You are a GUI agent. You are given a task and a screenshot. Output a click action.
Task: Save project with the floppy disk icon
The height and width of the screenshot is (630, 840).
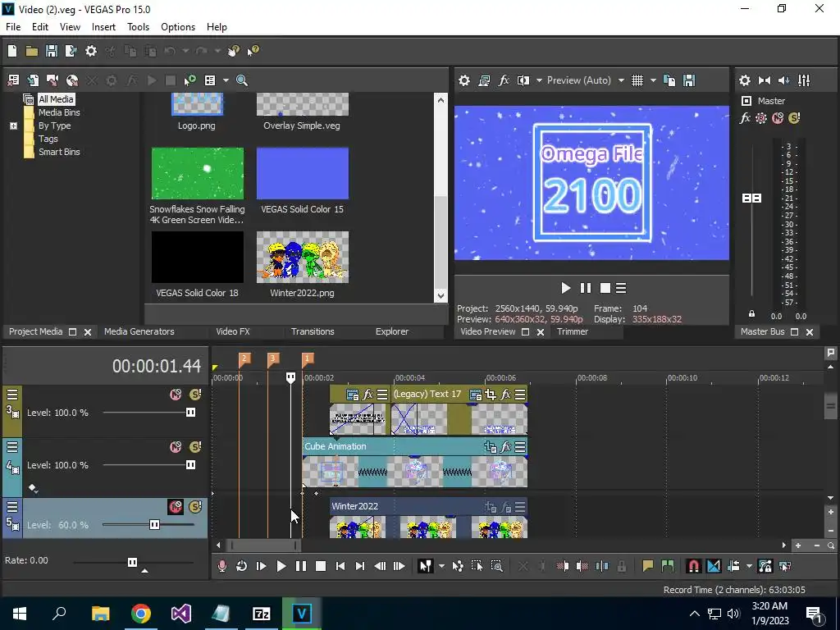(52, 51)
